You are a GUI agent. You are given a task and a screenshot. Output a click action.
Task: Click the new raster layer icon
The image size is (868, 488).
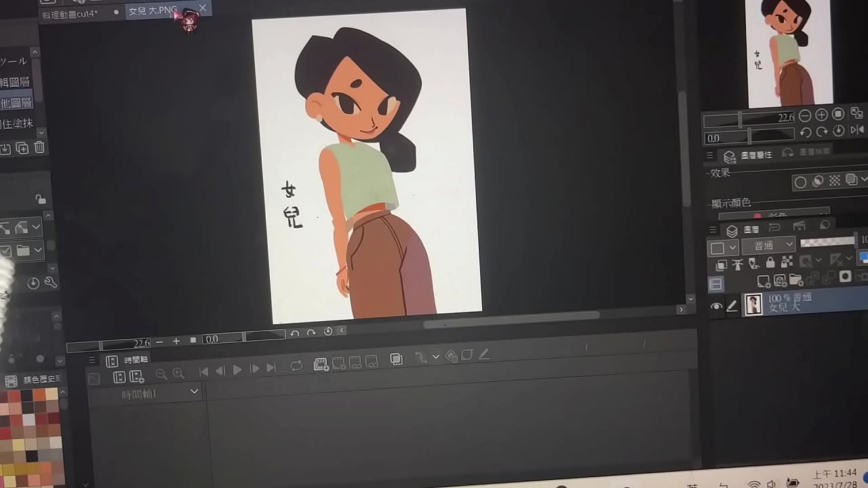pyautogui.click(x=764, y=280)
